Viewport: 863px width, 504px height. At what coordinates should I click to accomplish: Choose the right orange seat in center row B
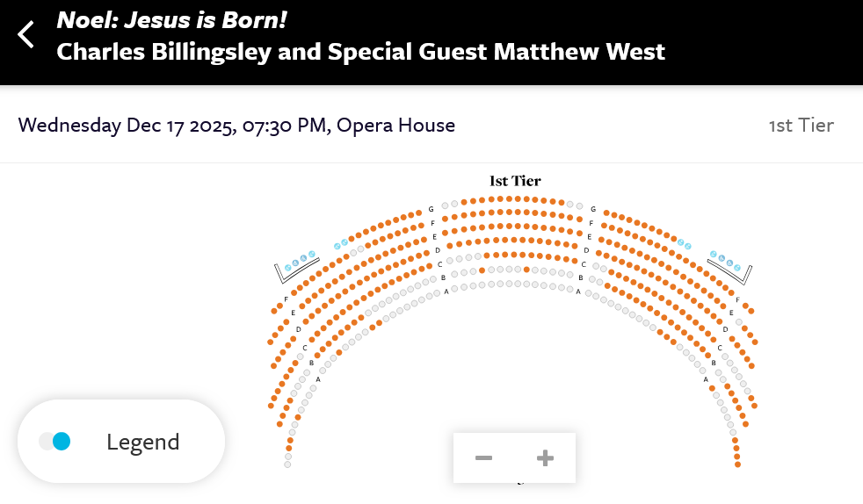(526, 270)
